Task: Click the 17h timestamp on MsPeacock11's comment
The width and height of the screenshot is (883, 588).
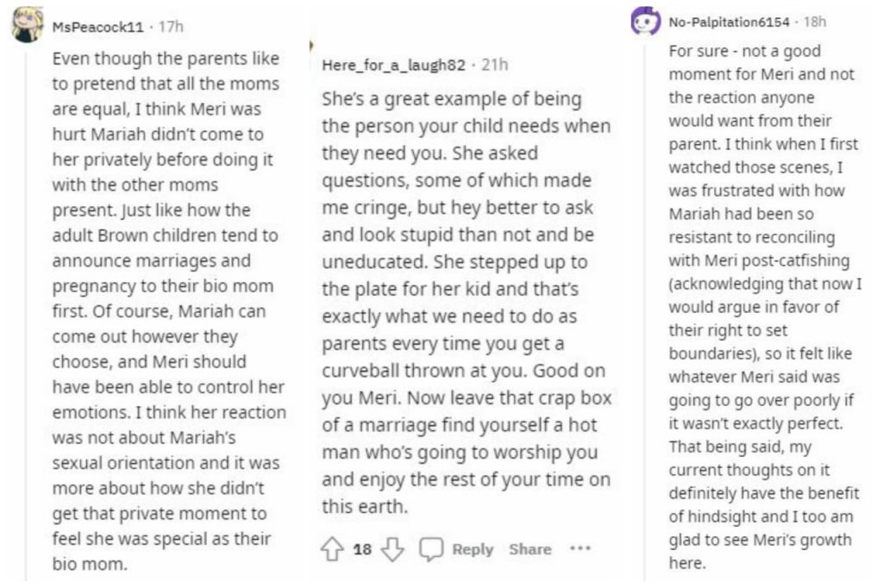Action: (171, 27)
